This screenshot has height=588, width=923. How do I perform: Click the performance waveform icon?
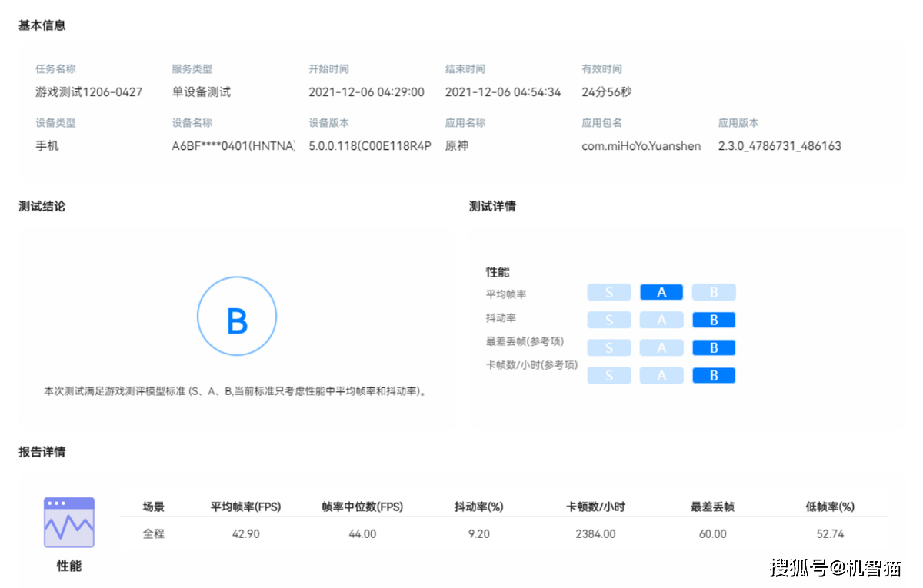point(69,523)
